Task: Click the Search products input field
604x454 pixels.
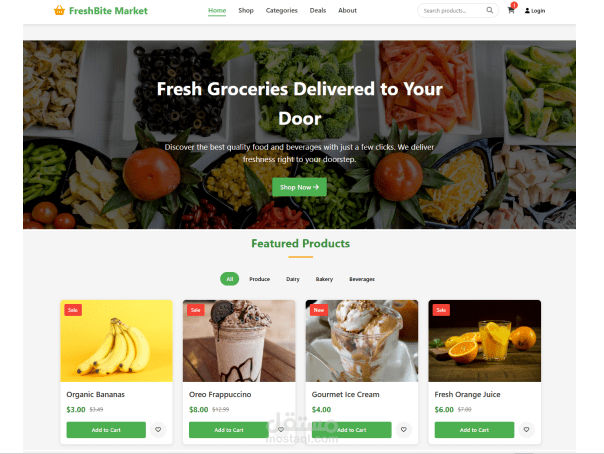Action: pyautogui.click(x=453, y=11)
